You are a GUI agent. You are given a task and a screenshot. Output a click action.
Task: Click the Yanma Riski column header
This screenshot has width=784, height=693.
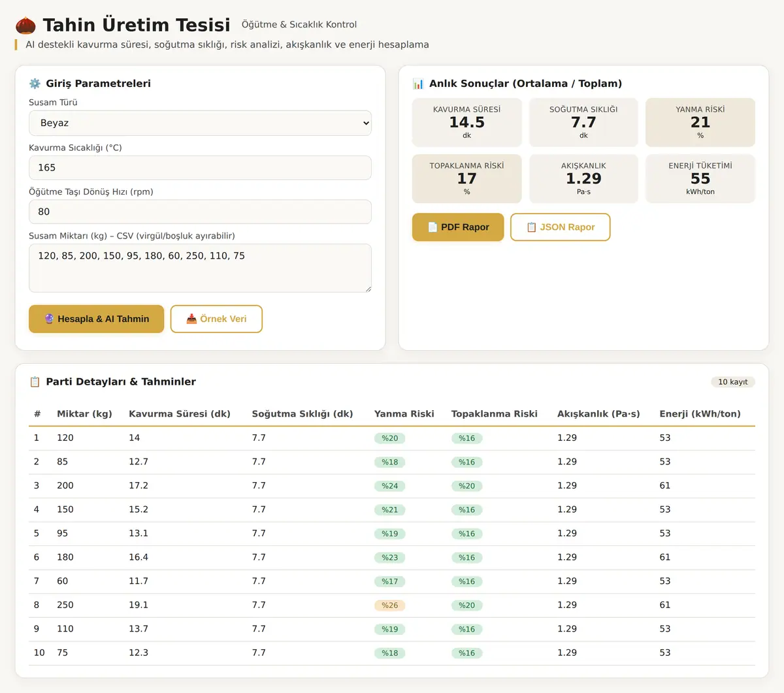404,414
